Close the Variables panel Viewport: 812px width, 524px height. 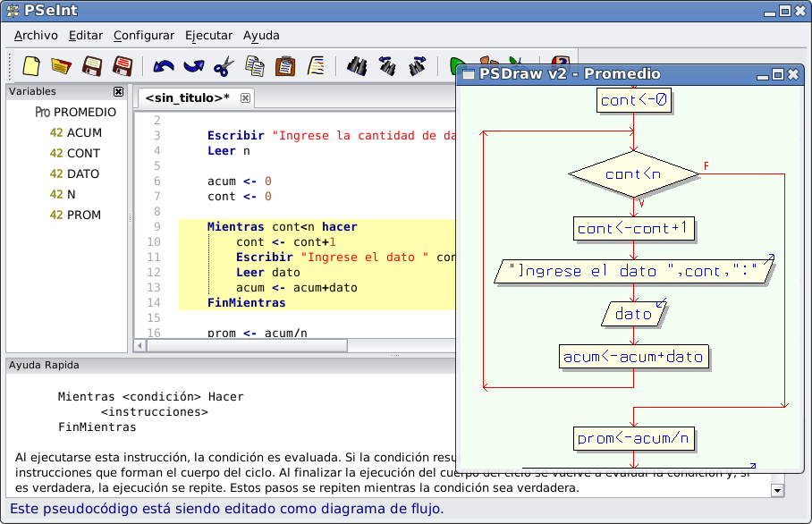coord(118,91)
